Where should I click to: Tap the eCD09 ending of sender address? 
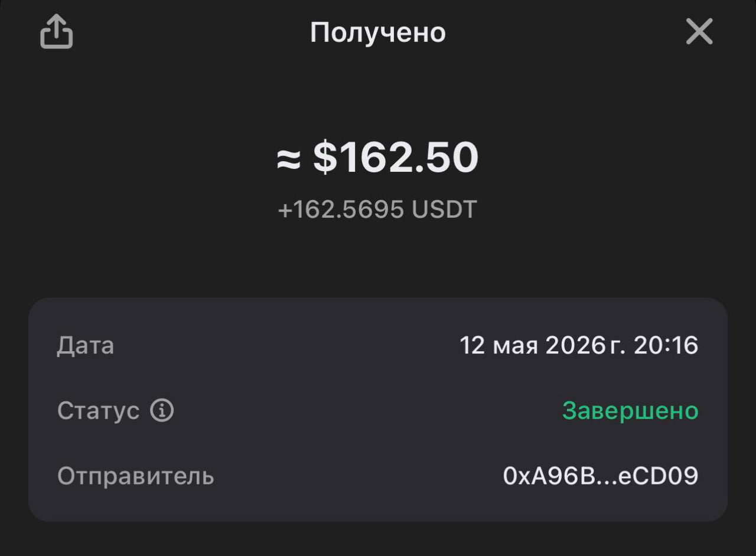click(x=658, y=476)
